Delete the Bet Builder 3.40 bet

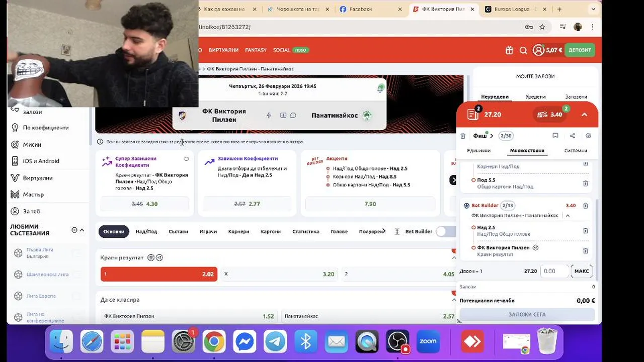point(585,206)
